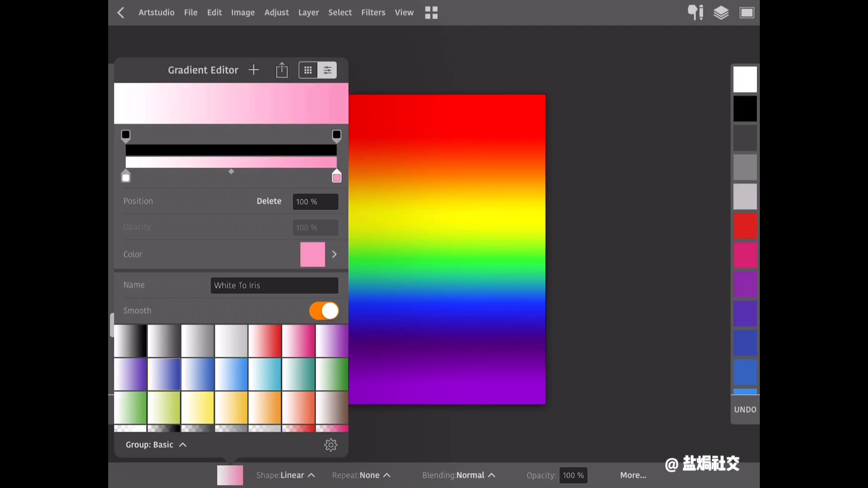Delete the selected gradient stop
Viewport: 868px width, 488px height.
click(x=269, y=201)
